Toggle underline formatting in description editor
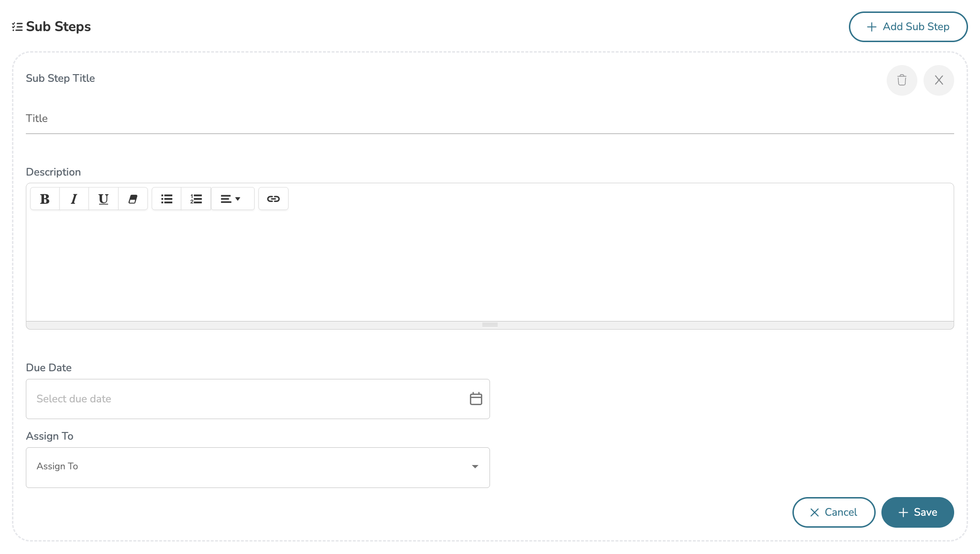 (x=103, y=199)
